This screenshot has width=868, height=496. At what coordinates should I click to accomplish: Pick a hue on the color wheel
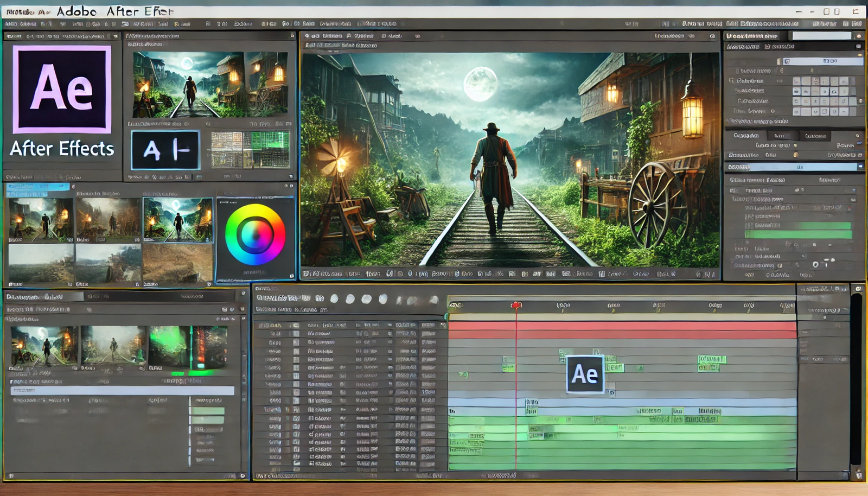click(x=255, y=234)
